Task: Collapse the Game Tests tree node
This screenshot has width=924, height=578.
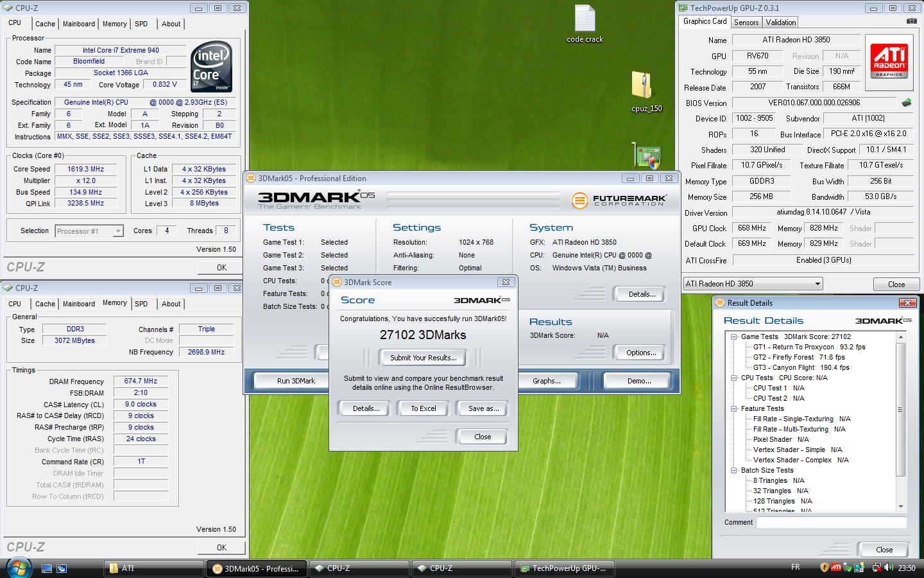Action: click(x=733, y=337)
